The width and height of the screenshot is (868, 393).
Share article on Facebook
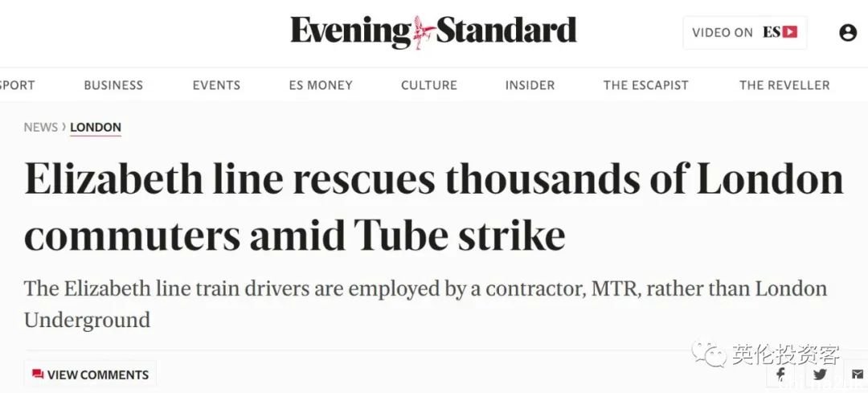780,375
